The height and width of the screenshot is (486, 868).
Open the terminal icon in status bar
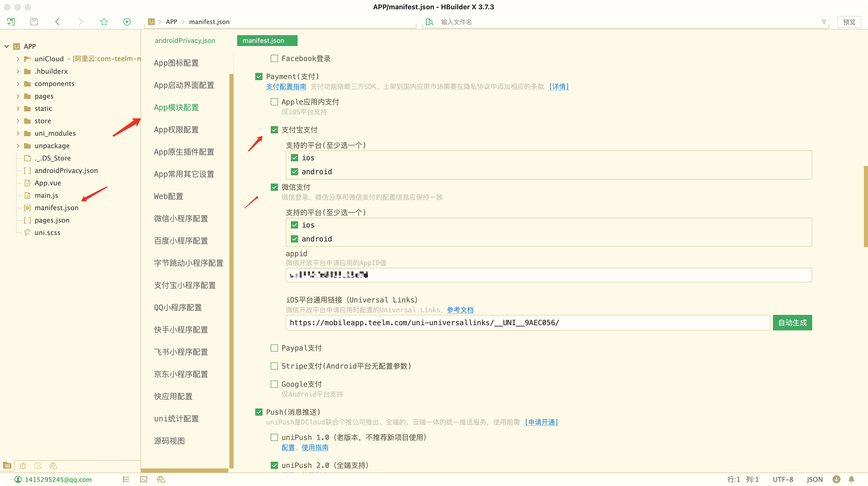(x=144, y=479)
